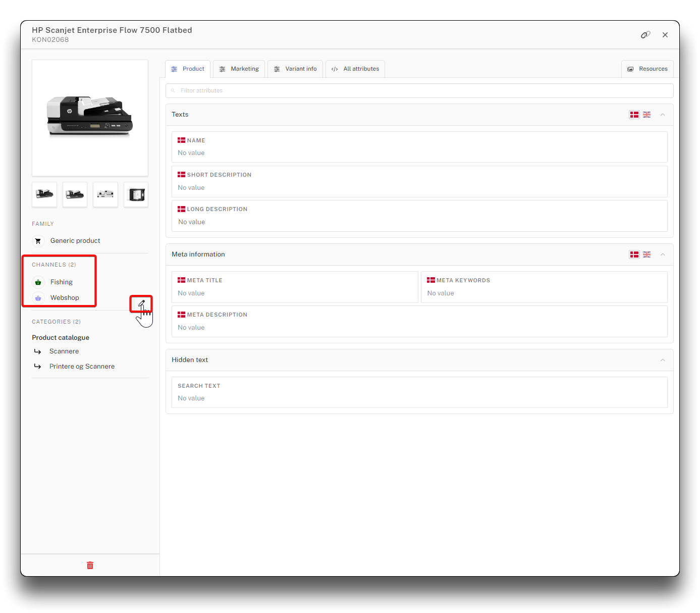Open the Marketing tab
Viewport: 700px width, 613px height.
[x=239, y=69]
